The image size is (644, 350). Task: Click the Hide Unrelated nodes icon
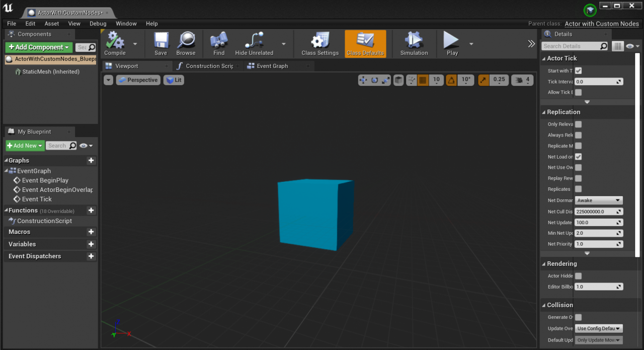pyautogui.click(x=254, y=40)
